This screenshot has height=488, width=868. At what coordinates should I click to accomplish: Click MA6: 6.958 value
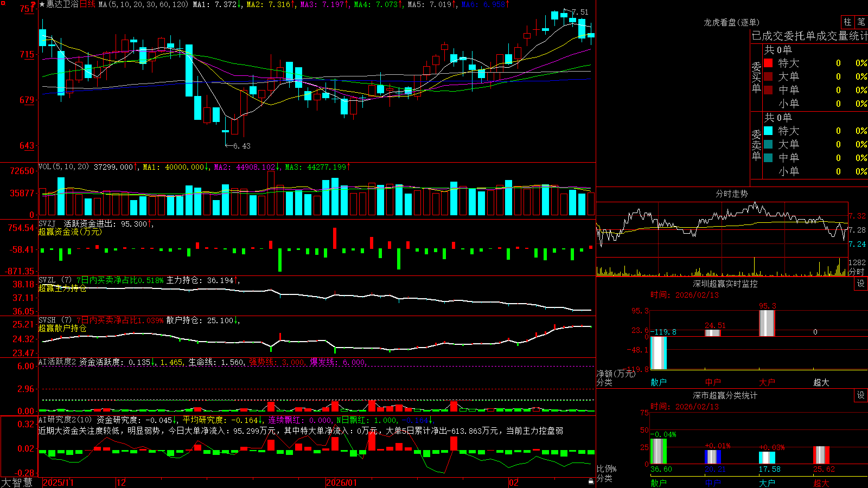coord(486,4)
